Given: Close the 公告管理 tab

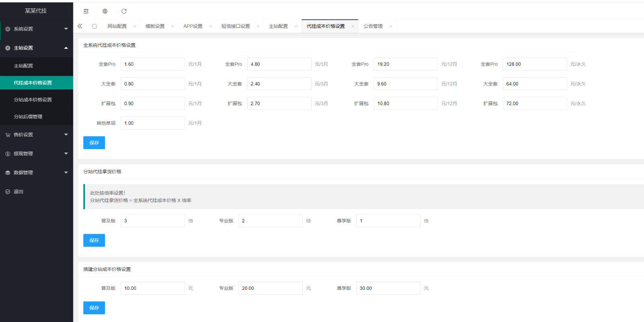Looking at the screenshot, I should pos(390,26).
